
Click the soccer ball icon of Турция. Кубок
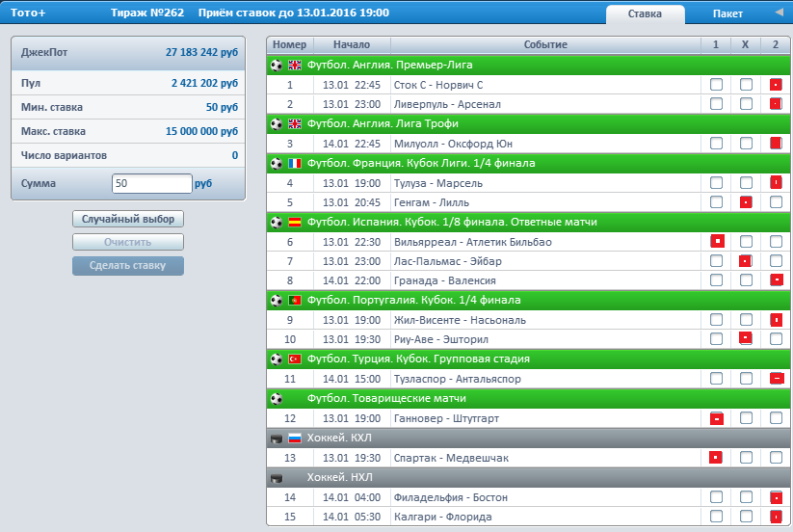tap(277, 359)
